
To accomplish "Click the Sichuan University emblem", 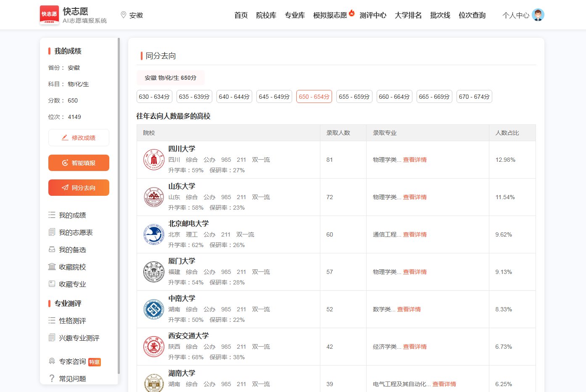I will [x=154, y=160].
